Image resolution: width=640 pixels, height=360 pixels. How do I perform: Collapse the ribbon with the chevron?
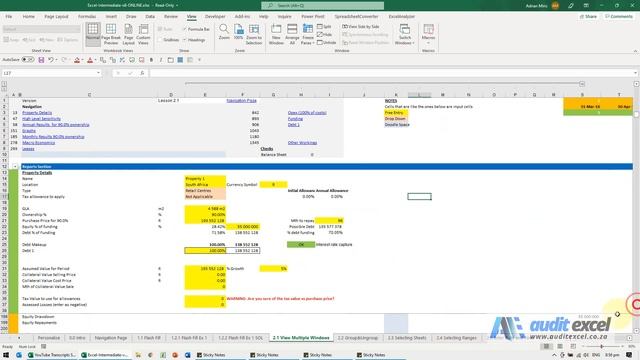(x=635, y=51)
